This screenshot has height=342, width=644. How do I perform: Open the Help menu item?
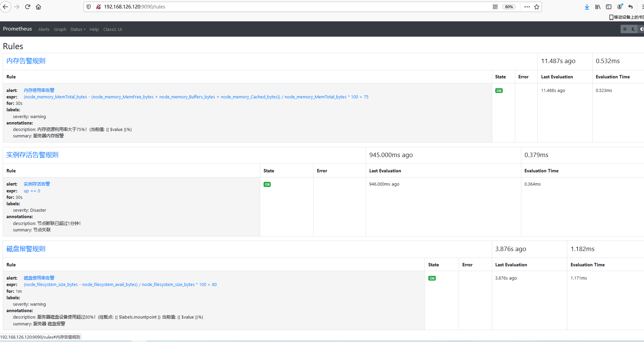pyautogui.click(x=94, y=30)
